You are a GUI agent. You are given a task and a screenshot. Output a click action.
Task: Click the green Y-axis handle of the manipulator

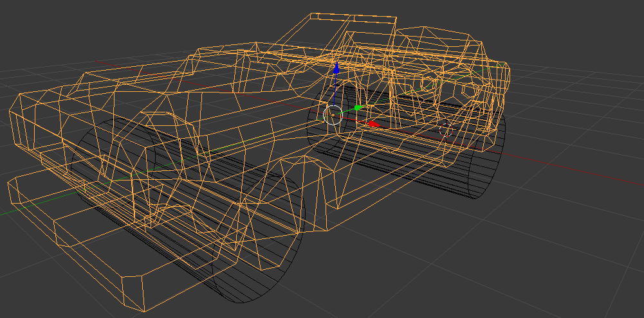[358, 108]
